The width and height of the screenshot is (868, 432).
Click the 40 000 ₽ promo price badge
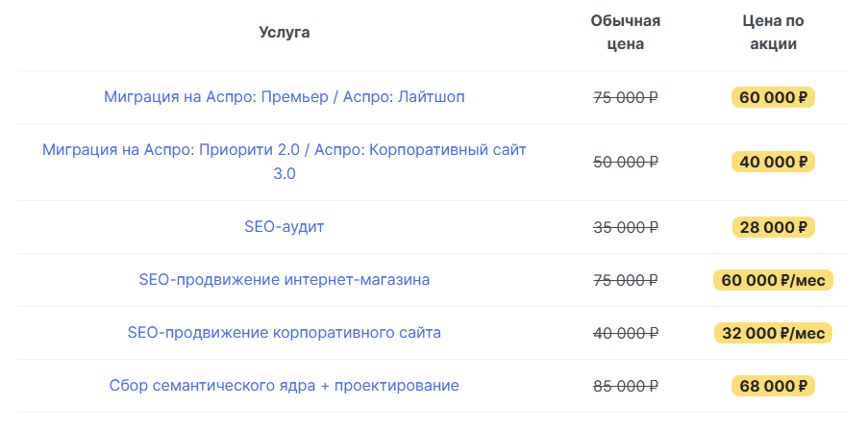click(773, 162)
